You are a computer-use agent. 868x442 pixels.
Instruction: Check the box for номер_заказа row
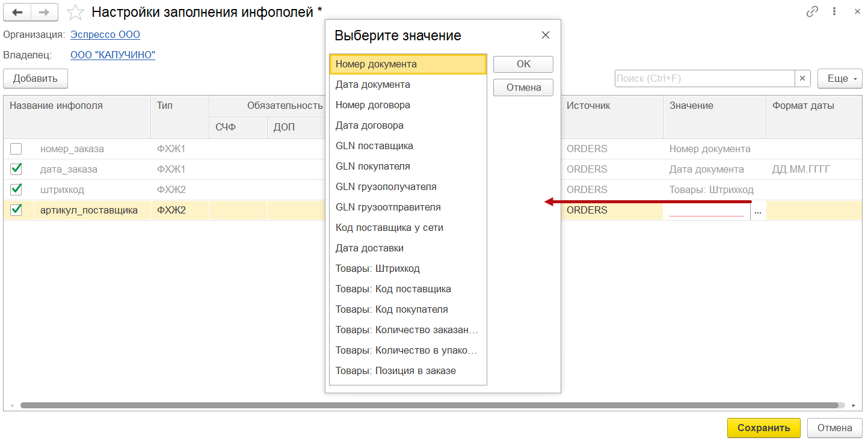click(x=16, y=149)
